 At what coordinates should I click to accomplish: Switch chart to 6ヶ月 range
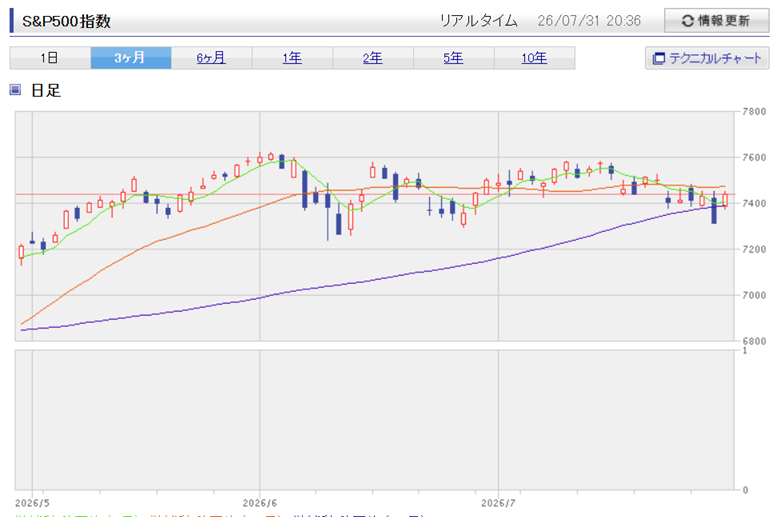point(211,58)
